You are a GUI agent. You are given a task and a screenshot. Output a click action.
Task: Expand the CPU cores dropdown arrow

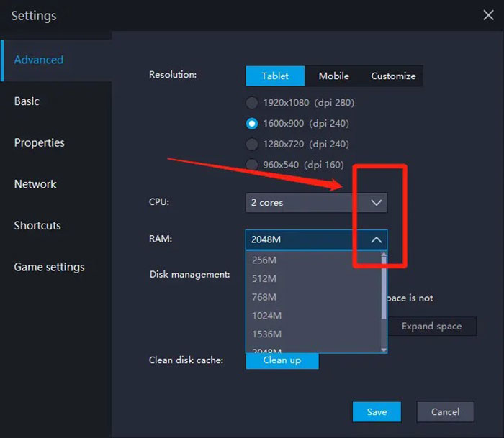[376, 203]
